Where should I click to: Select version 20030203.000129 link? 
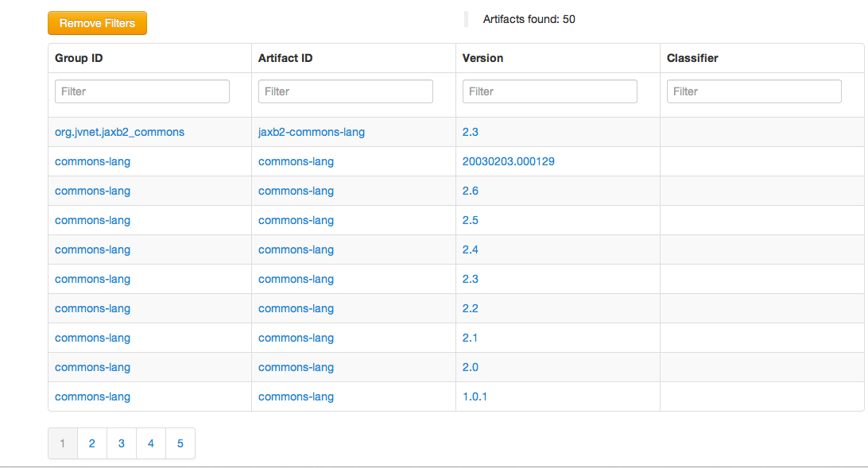coord(508,161)
